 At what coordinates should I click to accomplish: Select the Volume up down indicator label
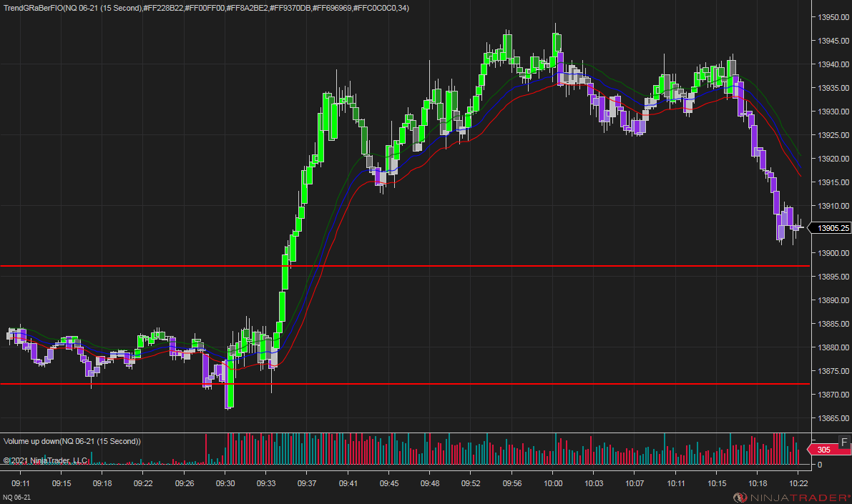click(72, 441)
